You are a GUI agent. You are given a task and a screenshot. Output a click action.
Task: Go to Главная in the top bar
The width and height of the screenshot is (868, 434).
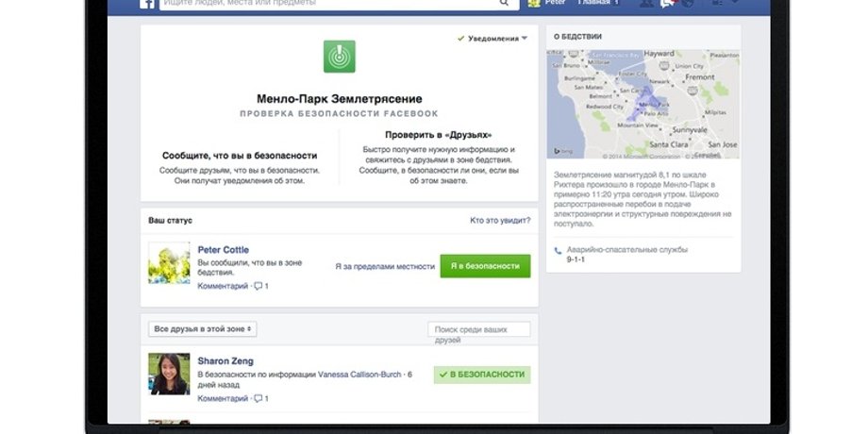pyautogui.click(x=593, y=3)
